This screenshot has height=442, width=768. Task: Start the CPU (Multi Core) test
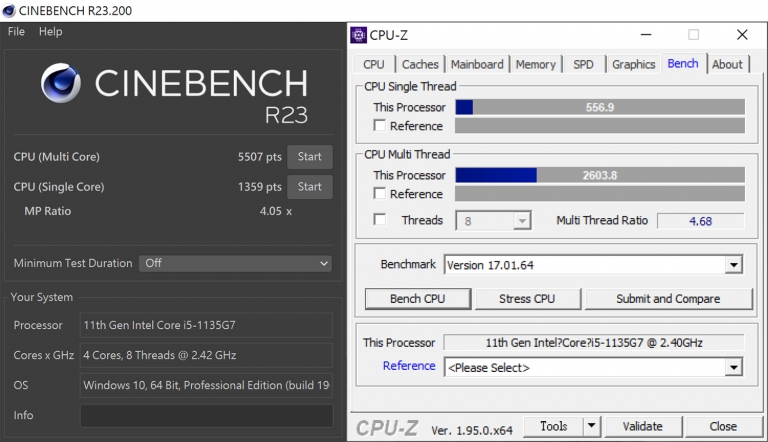coord(310,157)
